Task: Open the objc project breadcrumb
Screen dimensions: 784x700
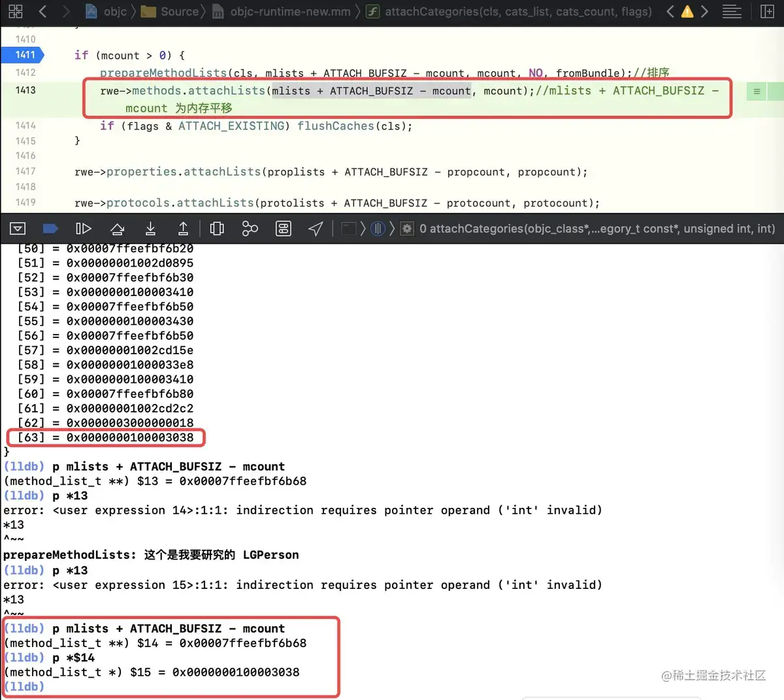Action: (106, 11)
